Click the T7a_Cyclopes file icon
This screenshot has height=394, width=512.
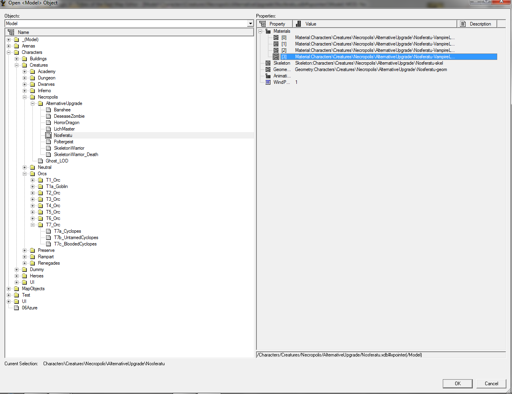pyautogui.click(x=48, y=231)
